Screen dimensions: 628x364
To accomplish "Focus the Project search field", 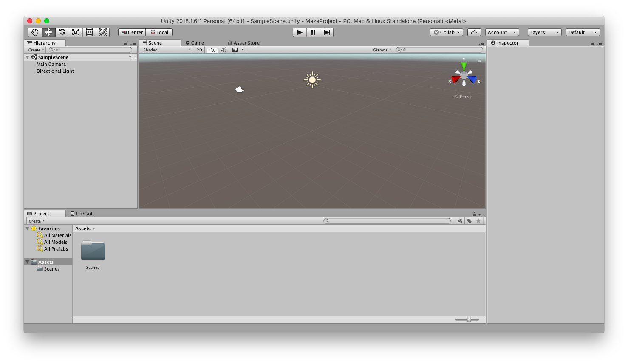I will (x=387, y=221).
